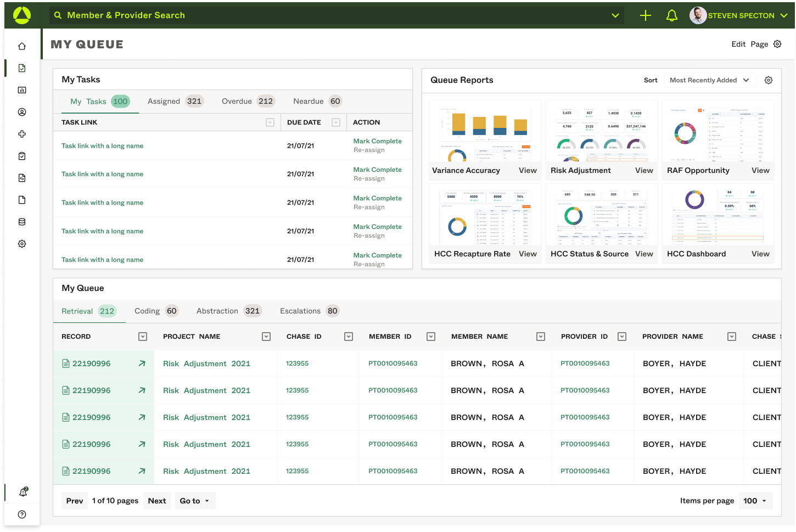Screen dimensions: 796x532
Task: Click the help question mark icon
Action: click(x=22, y=514)
